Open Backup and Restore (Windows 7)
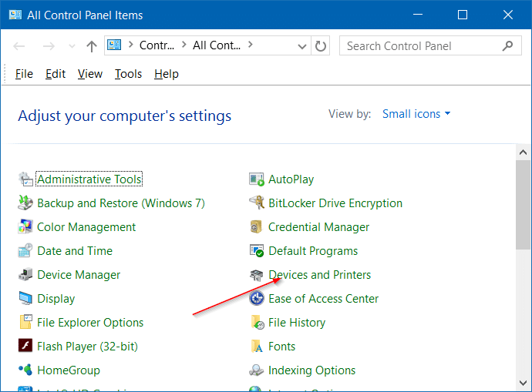Viewport: 532px width, 392px height. [121, 203]
